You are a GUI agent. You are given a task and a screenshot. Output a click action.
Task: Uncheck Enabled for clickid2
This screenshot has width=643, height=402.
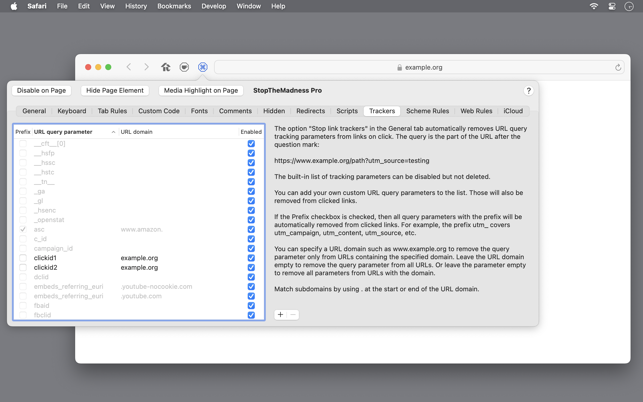[x=251, y=267]
